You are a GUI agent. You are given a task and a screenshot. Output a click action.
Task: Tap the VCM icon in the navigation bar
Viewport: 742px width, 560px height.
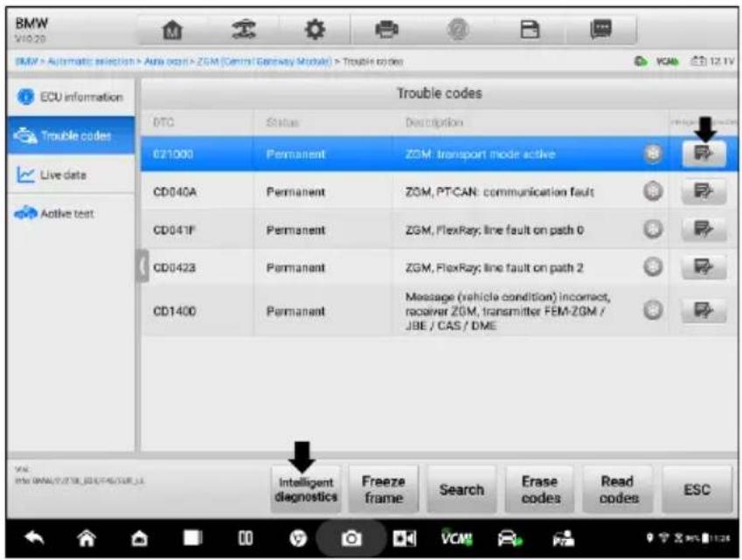[457, 538]
